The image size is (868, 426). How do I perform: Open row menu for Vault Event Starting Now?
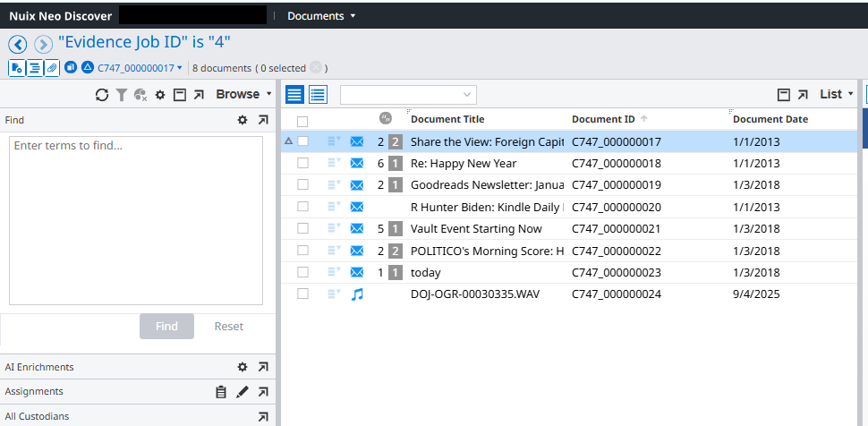pyautogui.click(x=335, y=228)
